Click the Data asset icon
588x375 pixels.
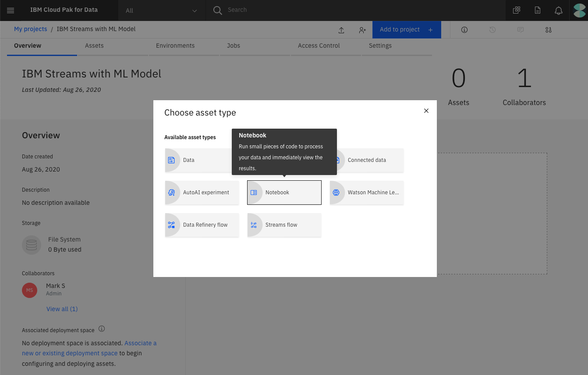[171, 160]
